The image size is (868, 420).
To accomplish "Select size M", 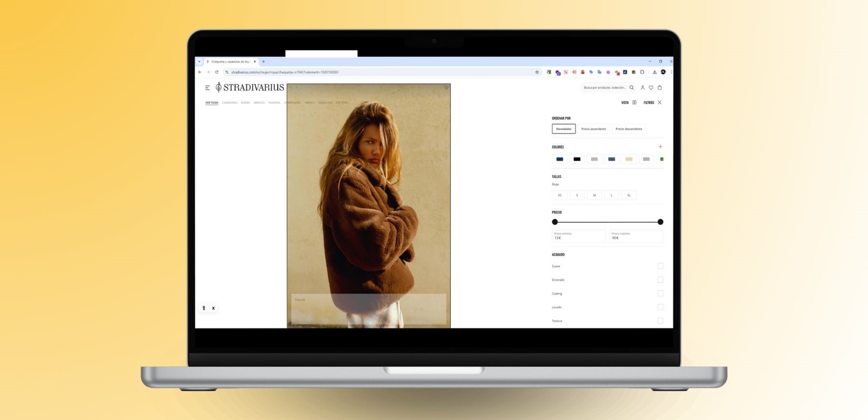I will (x=594, y=195).
